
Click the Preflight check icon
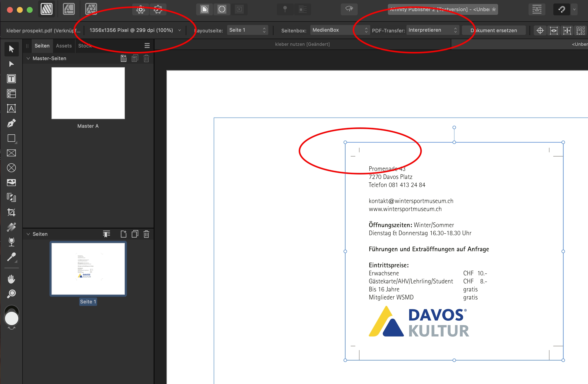tap(349, 9)
